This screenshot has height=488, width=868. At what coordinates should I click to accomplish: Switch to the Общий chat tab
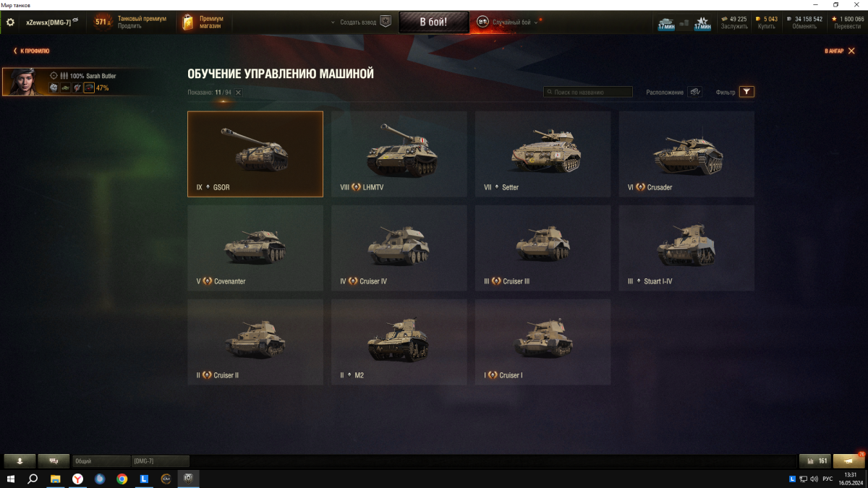point(101,461)
